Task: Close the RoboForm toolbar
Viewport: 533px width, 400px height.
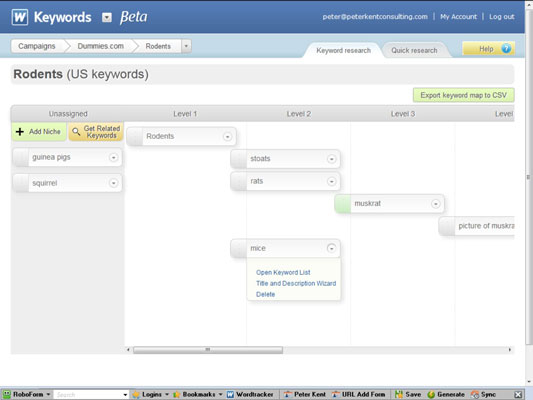Action: [x=518, y=395]
